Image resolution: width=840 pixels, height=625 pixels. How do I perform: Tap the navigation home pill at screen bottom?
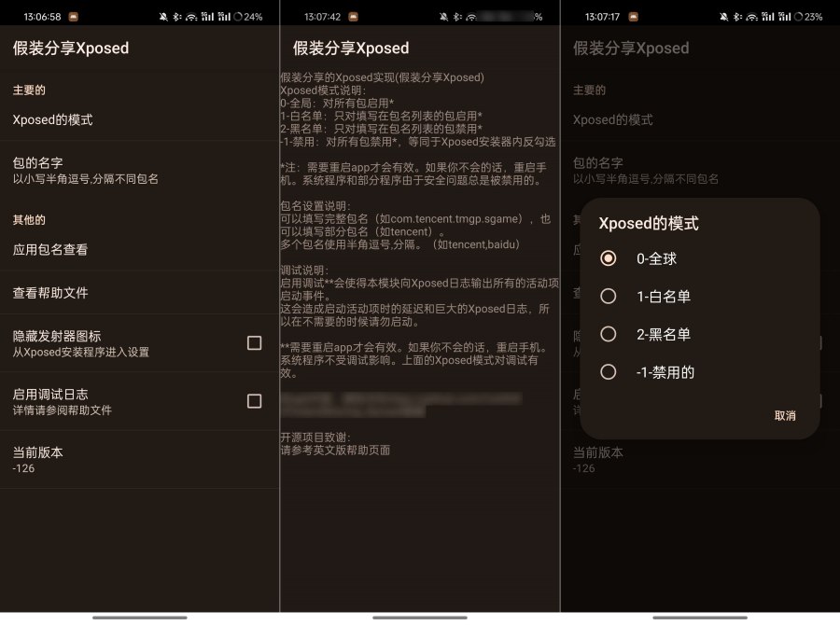coord(138,617)
